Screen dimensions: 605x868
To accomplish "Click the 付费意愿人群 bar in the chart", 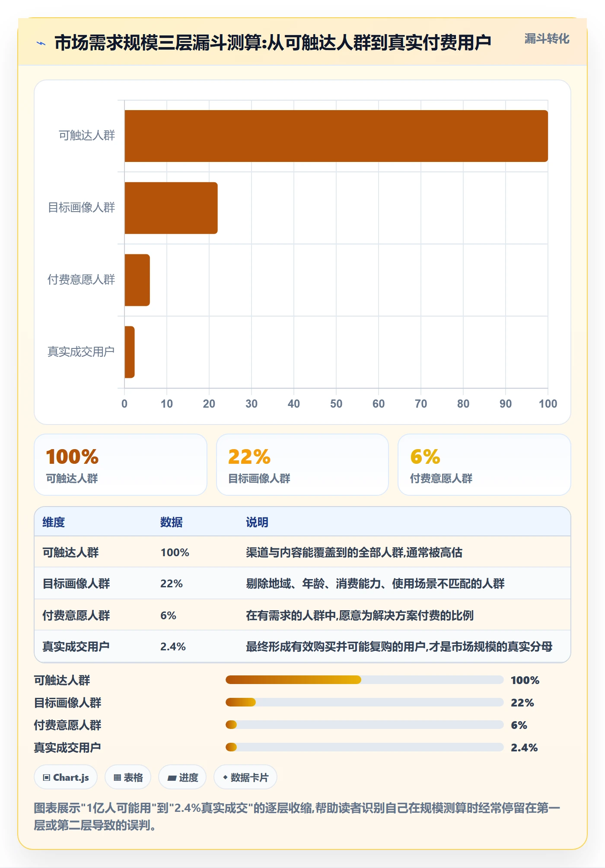I will [137, 280].
